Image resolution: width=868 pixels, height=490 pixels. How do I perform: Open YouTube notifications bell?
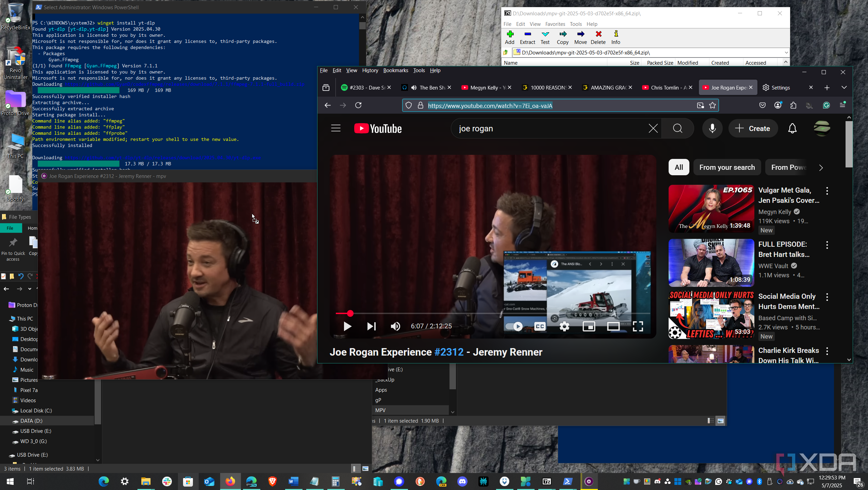(x=792, y=128)
